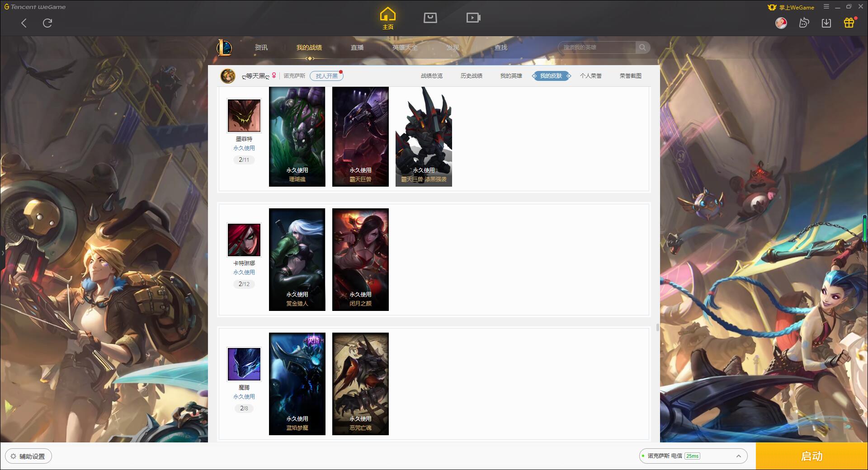Open the 个人荣誉 sub-tab
The height and width of the screenshot is (470, 868).
click(x=591, y=76)
